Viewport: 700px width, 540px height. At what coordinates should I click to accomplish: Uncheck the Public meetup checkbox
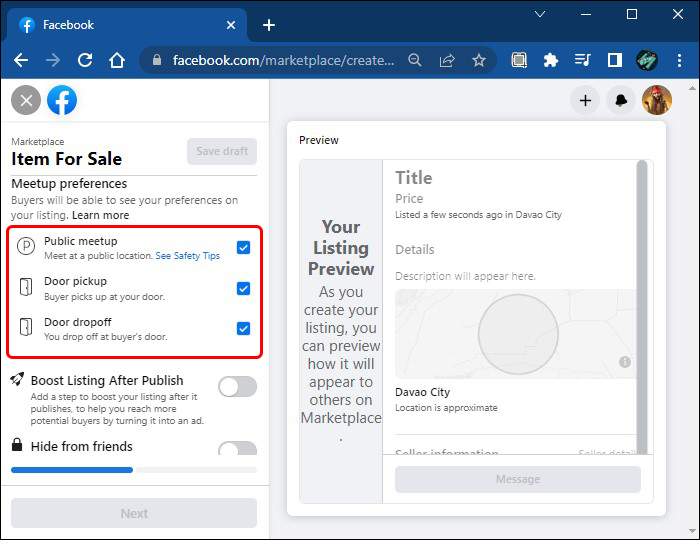pyautogui.click(x=243, y=247)
